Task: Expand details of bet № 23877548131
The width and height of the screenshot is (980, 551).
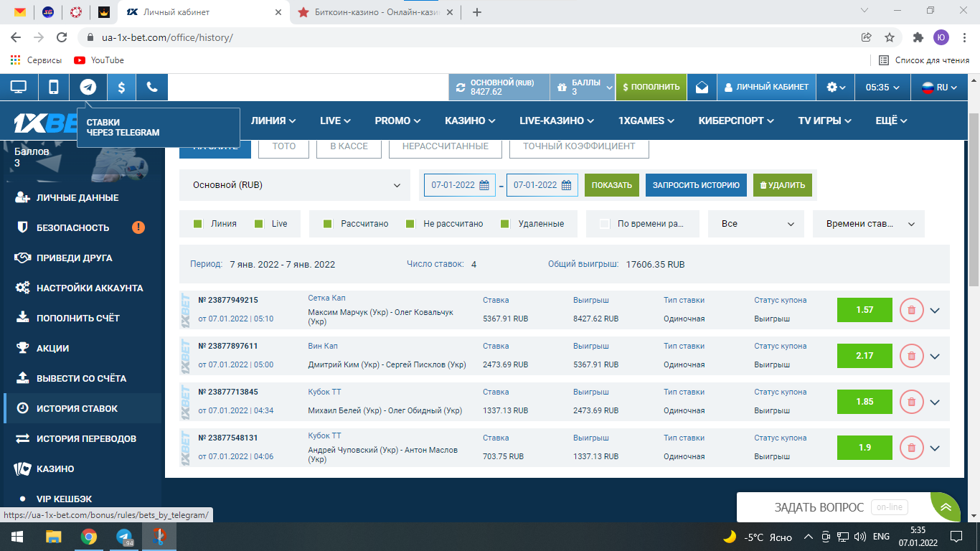Action: (934, 448)
